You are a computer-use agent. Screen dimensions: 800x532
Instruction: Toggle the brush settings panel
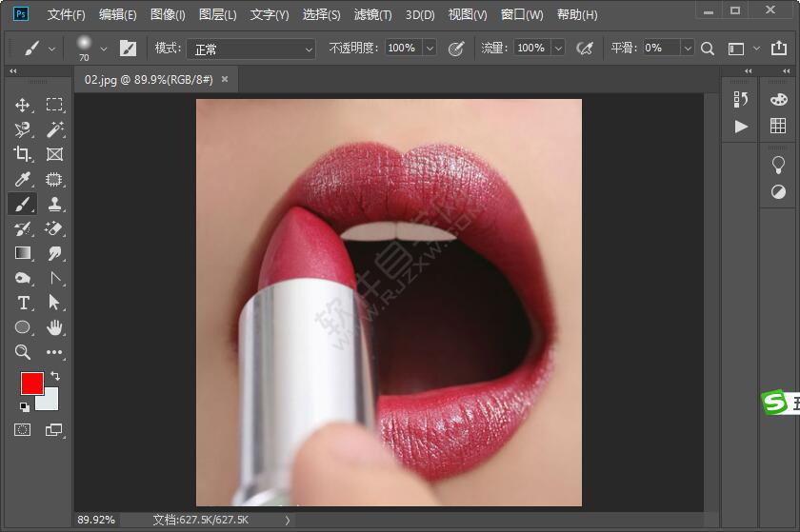128,49
